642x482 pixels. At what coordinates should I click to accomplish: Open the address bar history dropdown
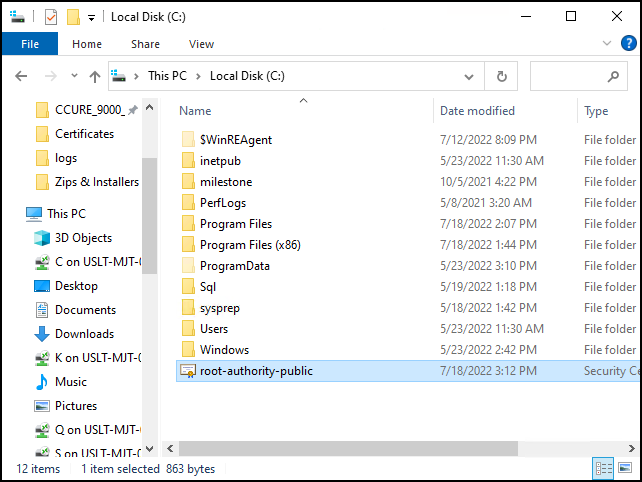tap(474, 76)
